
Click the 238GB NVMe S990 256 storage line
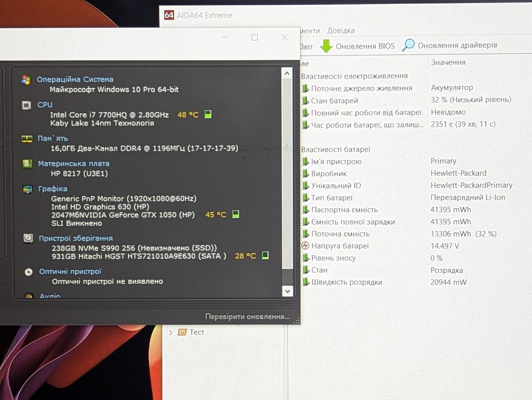134,248
